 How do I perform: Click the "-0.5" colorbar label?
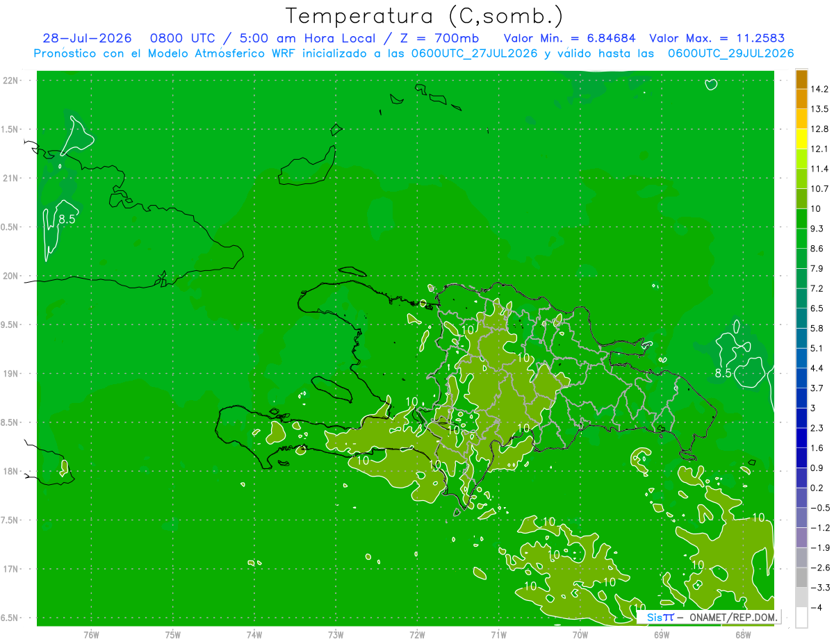point(820,508)
